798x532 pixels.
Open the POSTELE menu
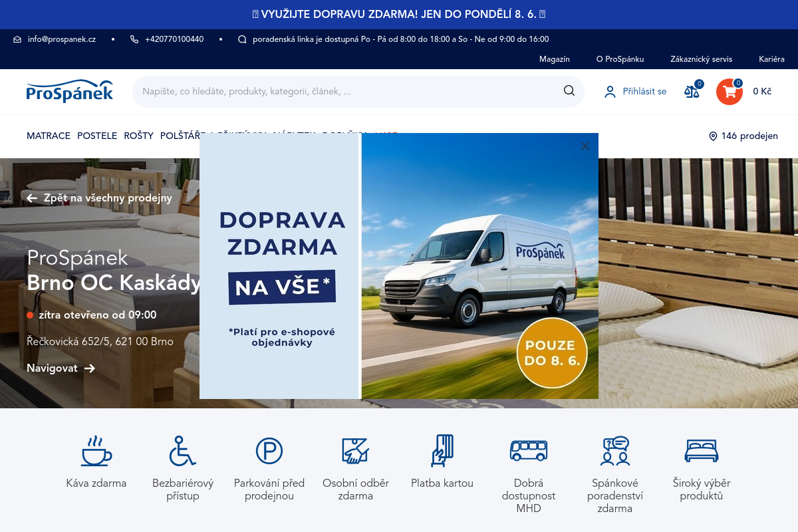[x=97, y=136]
